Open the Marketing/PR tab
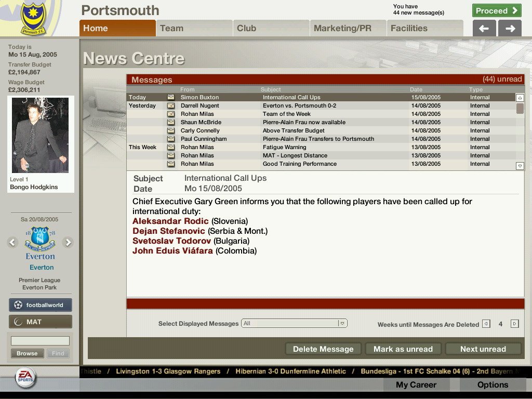532x399 pixels. pos(348,28)
